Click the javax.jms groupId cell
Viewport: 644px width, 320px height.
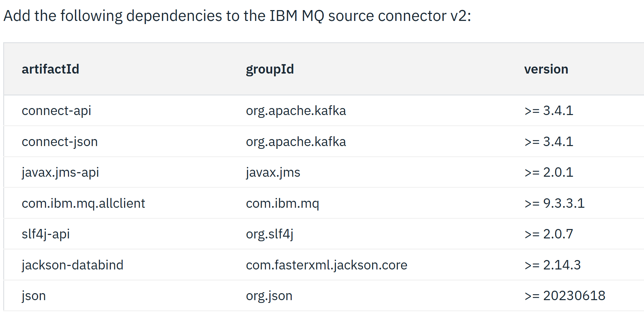tap(273, 173)
